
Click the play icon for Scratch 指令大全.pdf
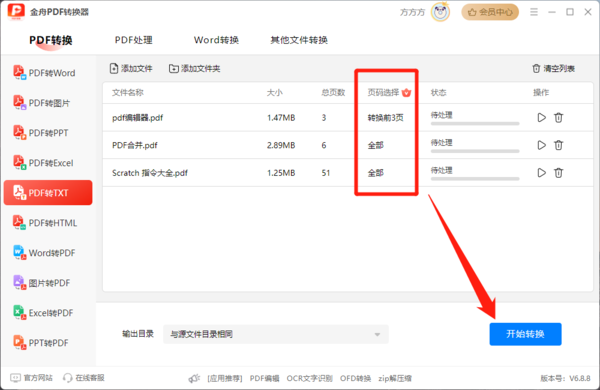[541, 173]
